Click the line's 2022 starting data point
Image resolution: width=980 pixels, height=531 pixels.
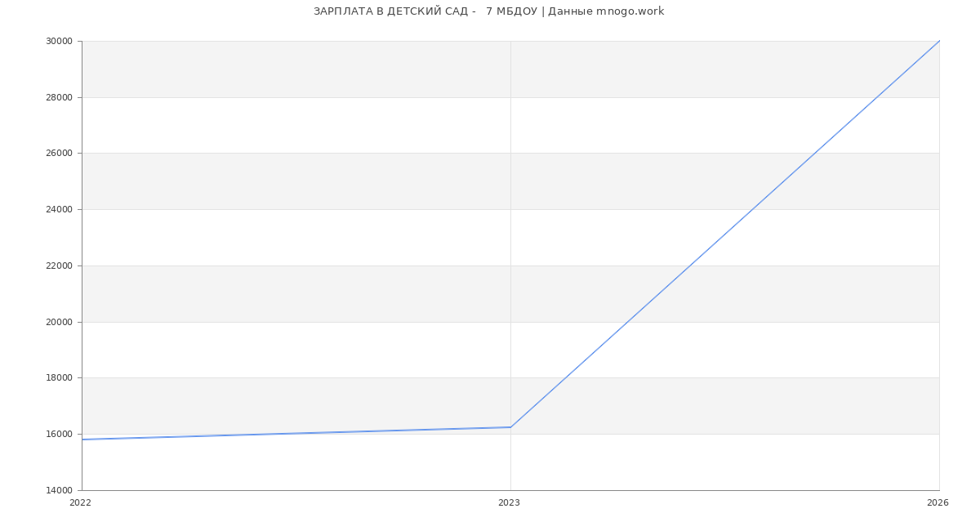tap(82, 440)
